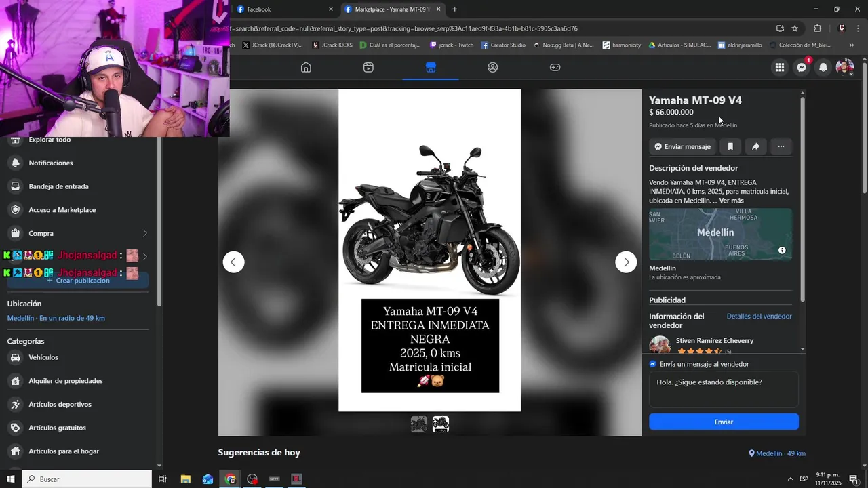The height and width of the screenshot is (488, 868).
Task: Show hidden system tray icons chevron
Action: pyautogui.click(x=791, y=479)
